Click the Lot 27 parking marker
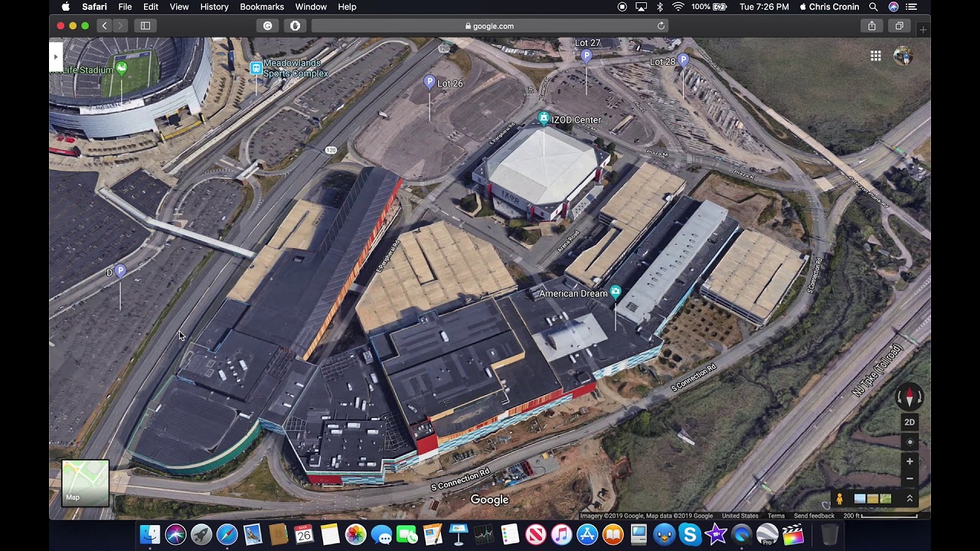The width and height of the screenshot is (980, 551). 586,55
